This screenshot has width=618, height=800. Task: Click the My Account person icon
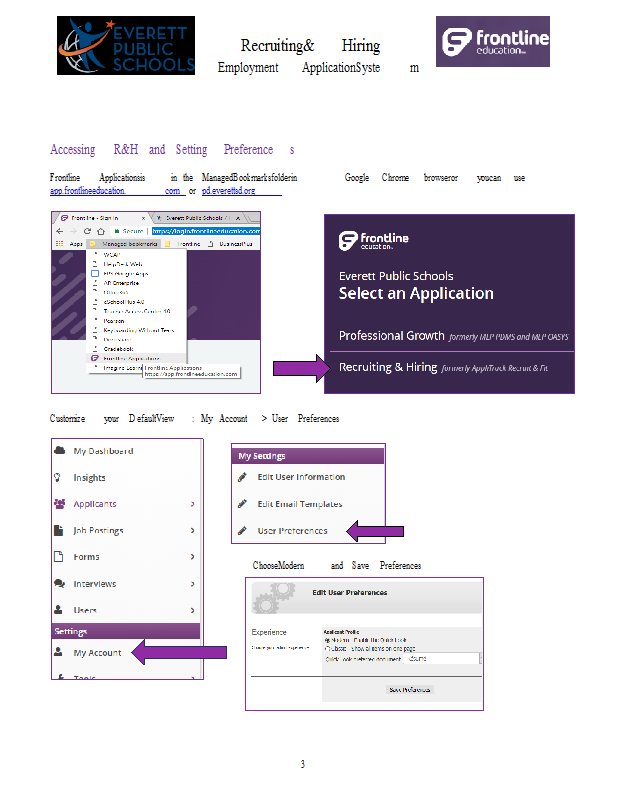coord(59,652)
